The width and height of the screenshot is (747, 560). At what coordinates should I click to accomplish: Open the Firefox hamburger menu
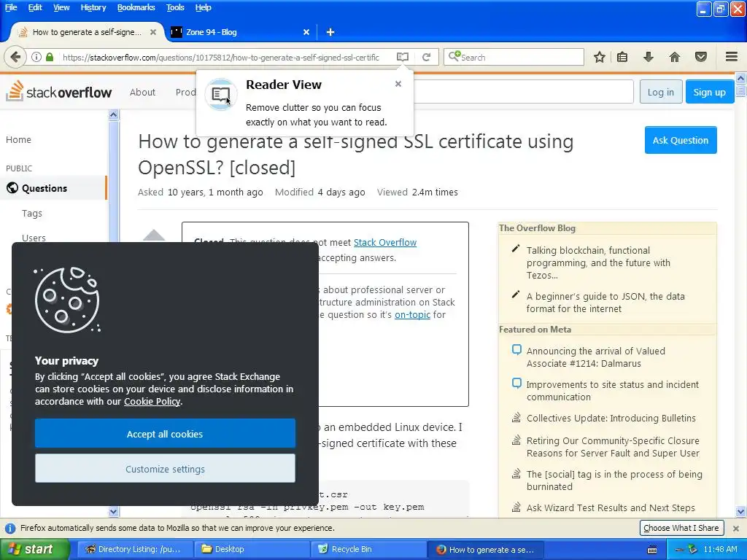tap(732, 57)
